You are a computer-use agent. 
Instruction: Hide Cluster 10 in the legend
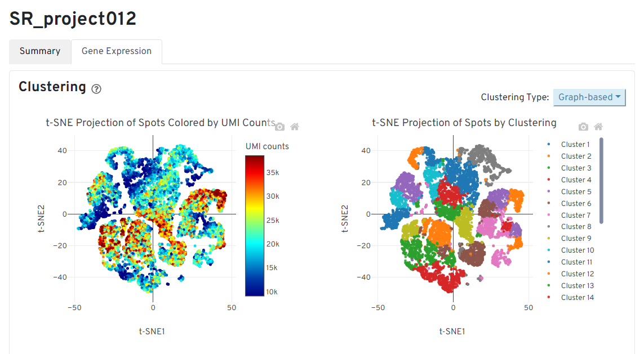tap(577, 250)
